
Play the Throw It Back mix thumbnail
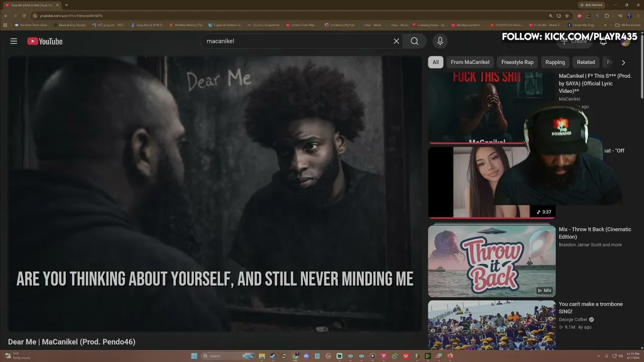[x=492, y=261]
